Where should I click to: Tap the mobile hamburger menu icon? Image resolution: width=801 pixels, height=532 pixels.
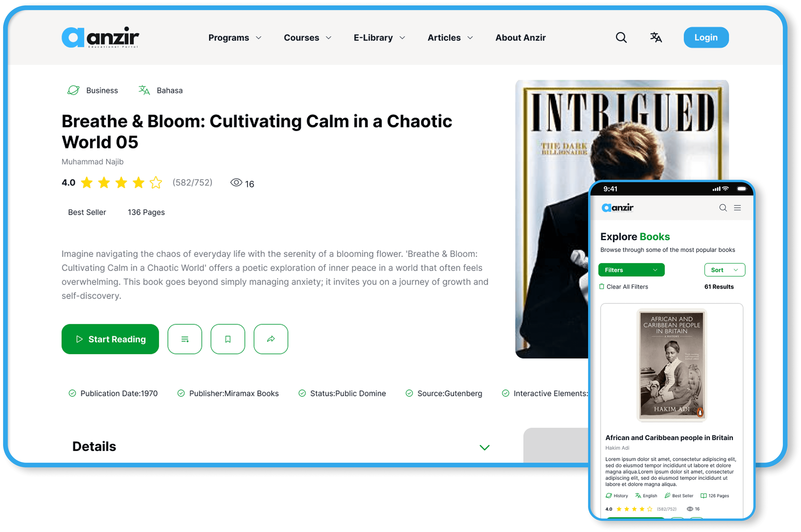(737, 208)
